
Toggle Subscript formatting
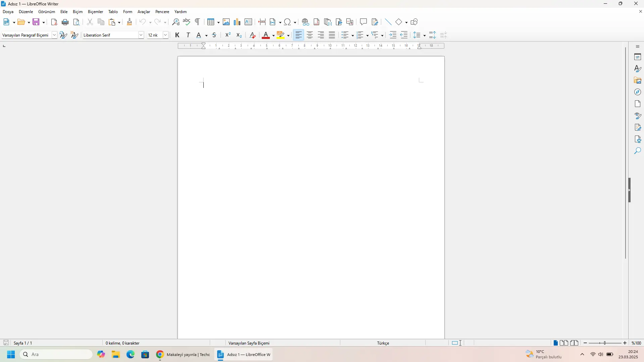pyautogui.click(x=239, y=35)
